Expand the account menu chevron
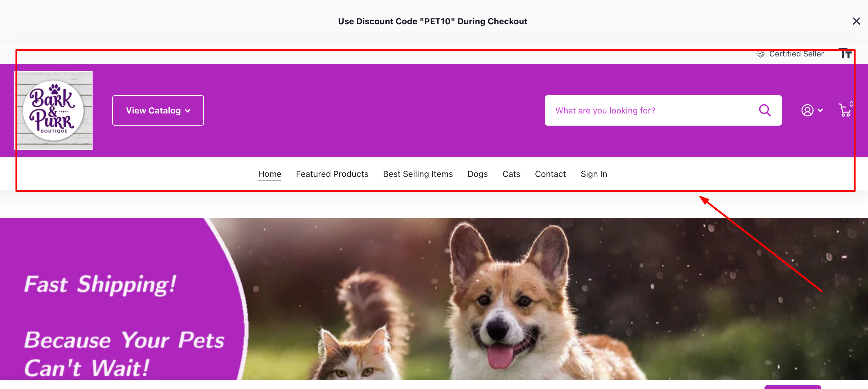This screenshot has width=868, height=389. point(820,110)
